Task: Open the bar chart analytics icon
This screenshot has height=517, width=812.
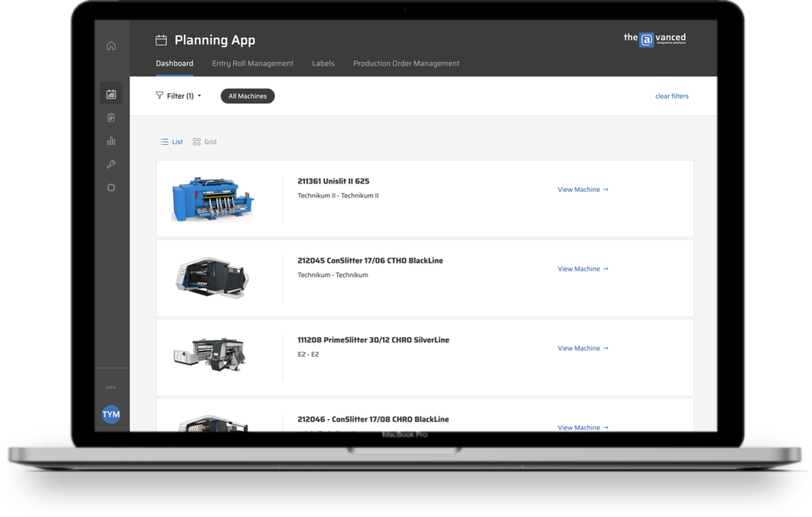Action: [x=111, y=141]
